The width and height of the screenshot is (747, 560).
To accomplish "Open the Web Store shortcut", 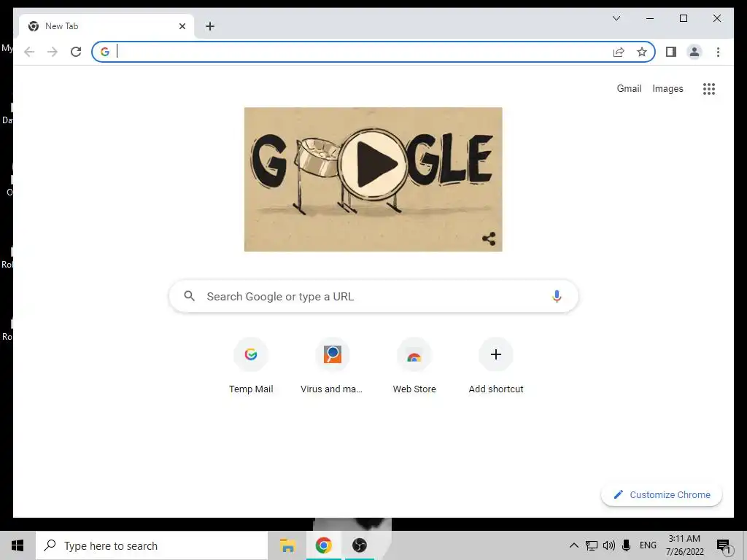I will (414, 366).
